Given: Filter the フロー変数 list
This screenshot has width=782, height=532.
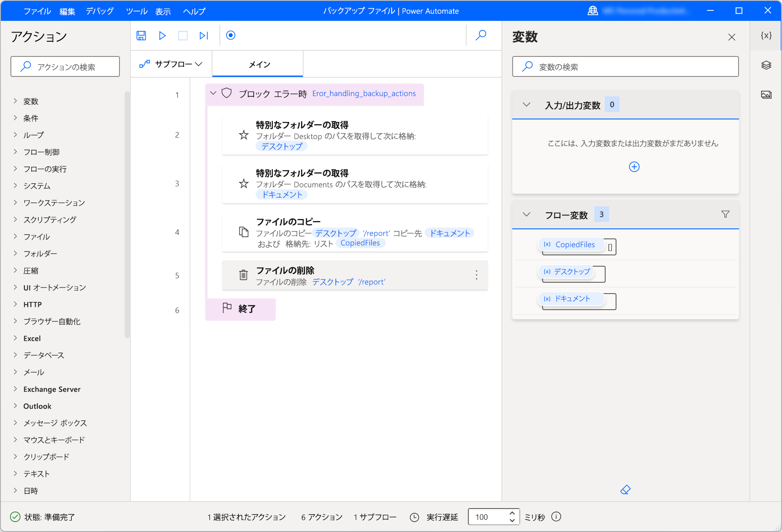Looking at the screenshot, I should (x=725, y=214).
